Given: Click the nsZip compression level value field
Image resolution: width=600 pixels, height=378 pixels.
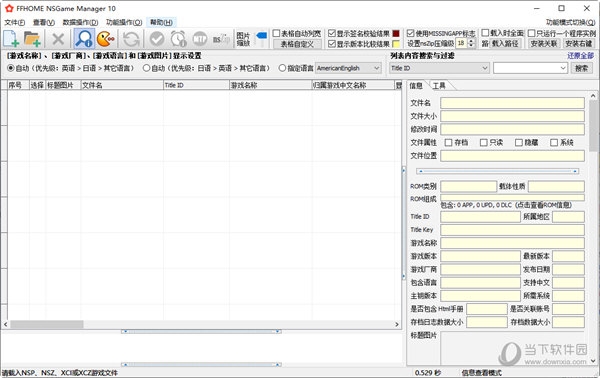Looking at the screenshot, I should coord(462,44).
